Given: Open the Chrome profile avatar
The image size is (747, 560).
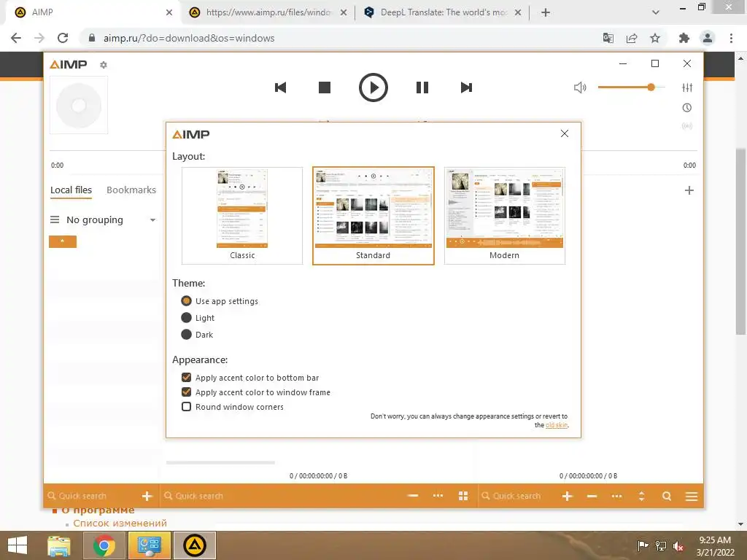Looking at the screenshot, I should point(708,38).
